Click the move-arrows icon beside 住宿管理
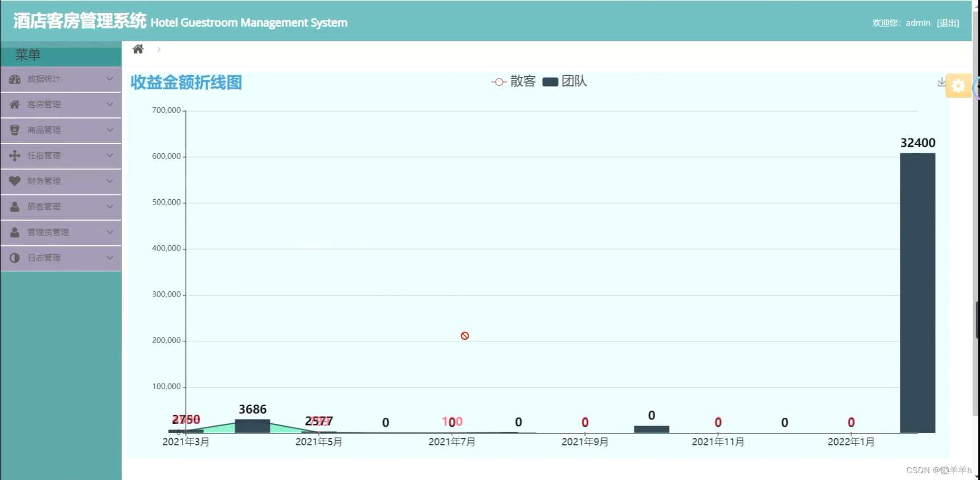The width and height of the screenshot is (980, 480). click(15, 156)
